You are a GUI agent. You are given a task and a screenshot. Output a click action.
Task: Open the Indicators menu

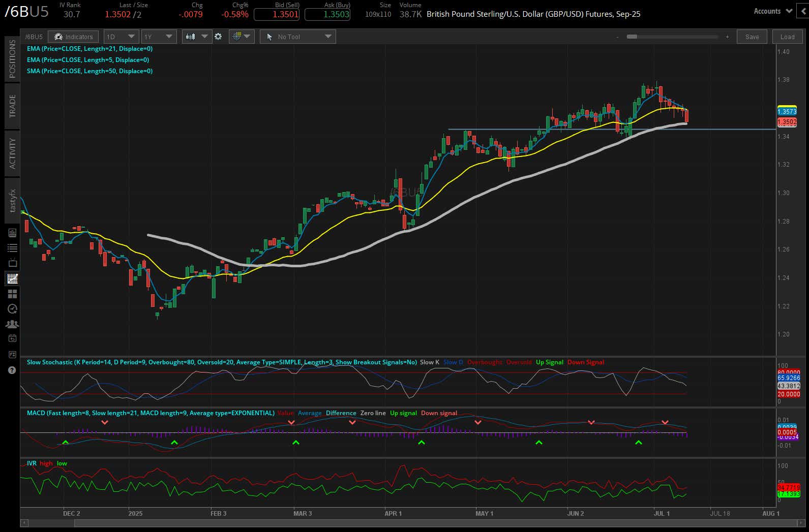[74, 37]
